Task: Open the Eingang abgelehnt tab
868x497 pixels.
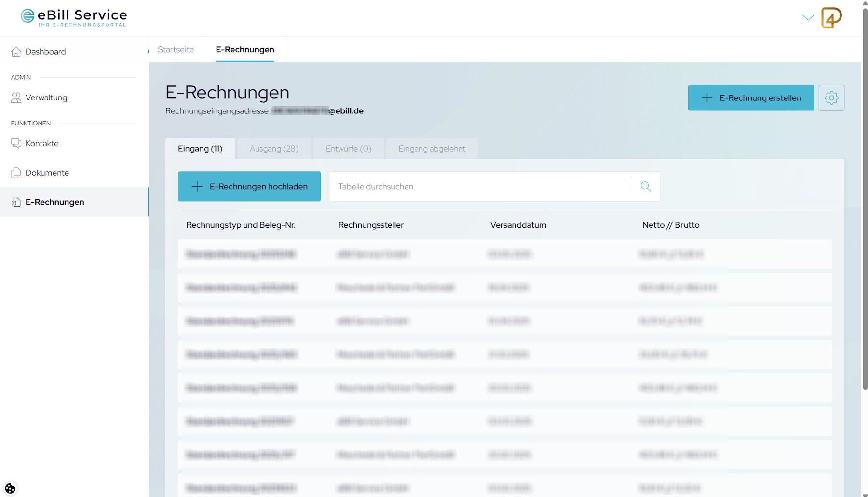Action: (x=432, y=149)
